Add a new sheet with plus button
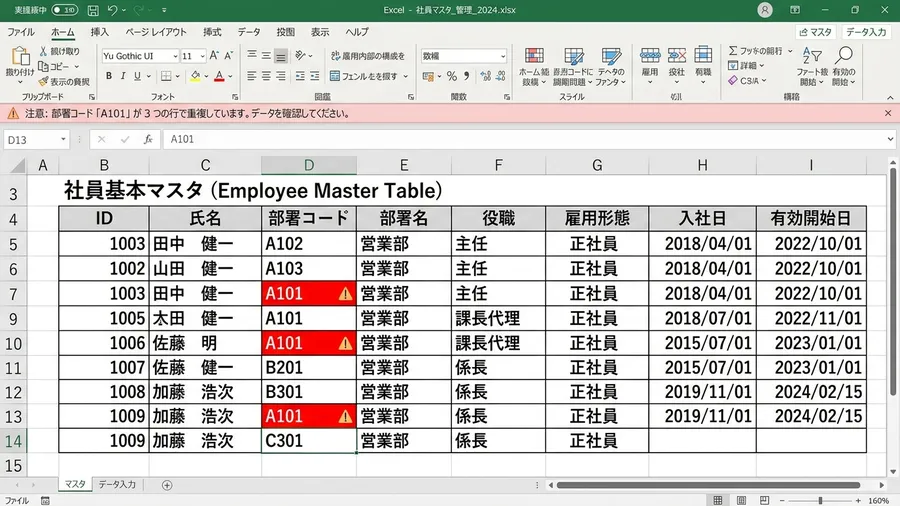 tap(167, 485)
